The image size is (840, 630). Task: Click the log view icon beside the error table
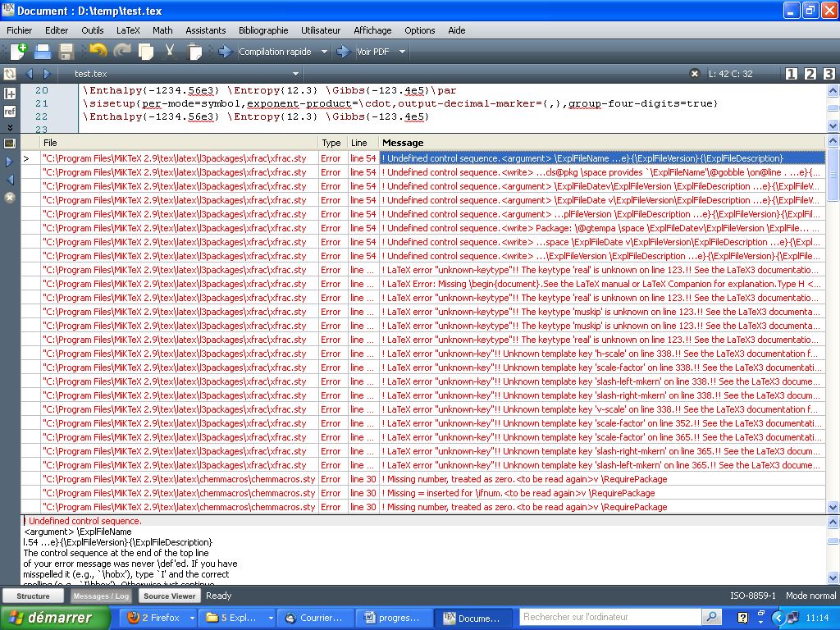coord(10,144)
